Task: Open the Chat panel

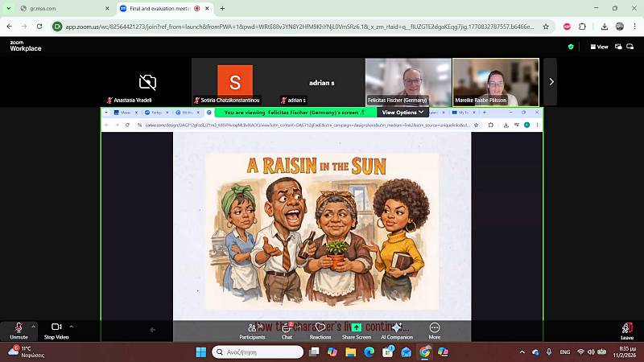Action: point(287,329)
